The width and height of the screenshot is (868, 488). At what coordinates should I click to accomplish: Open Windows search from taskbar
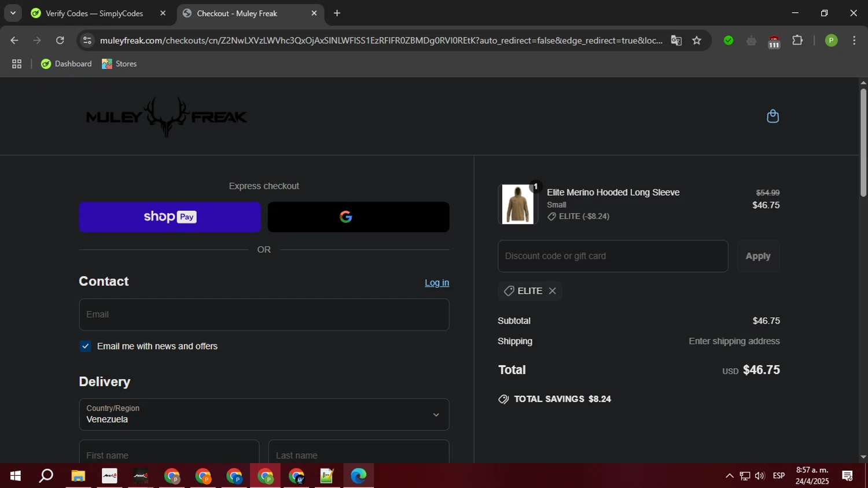point(46,476)
